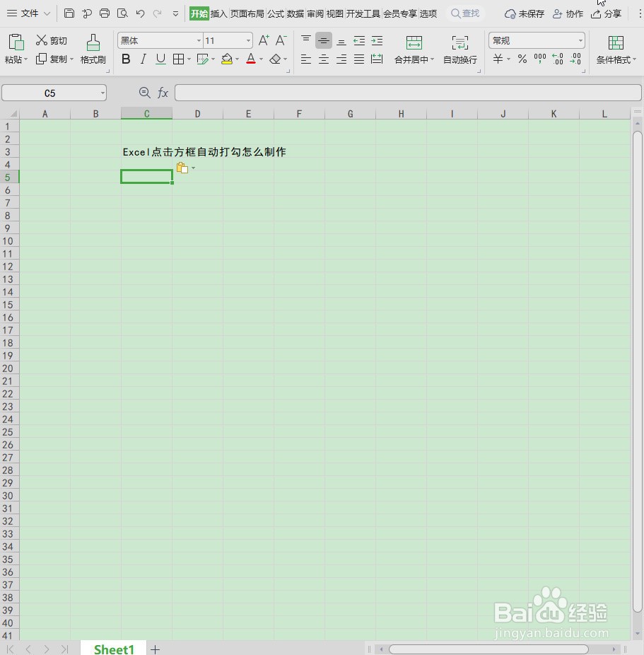Click the 分享 share button
644x655 pixels.
606,13
